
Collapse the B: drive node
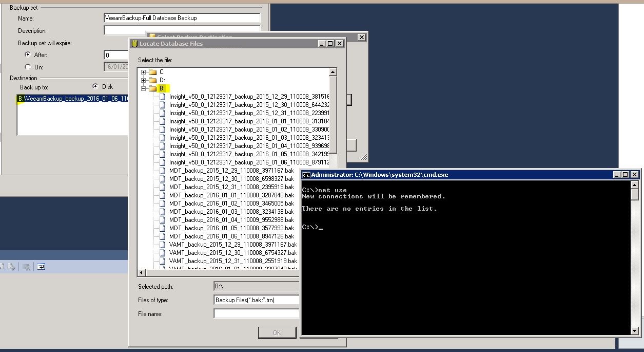tap(144, 88)
